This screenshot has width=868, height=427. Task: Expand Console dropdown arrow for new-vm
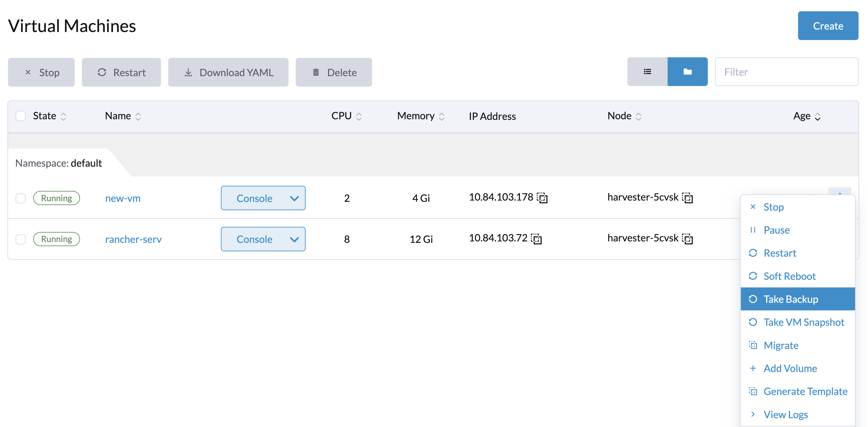click(294, 198)
